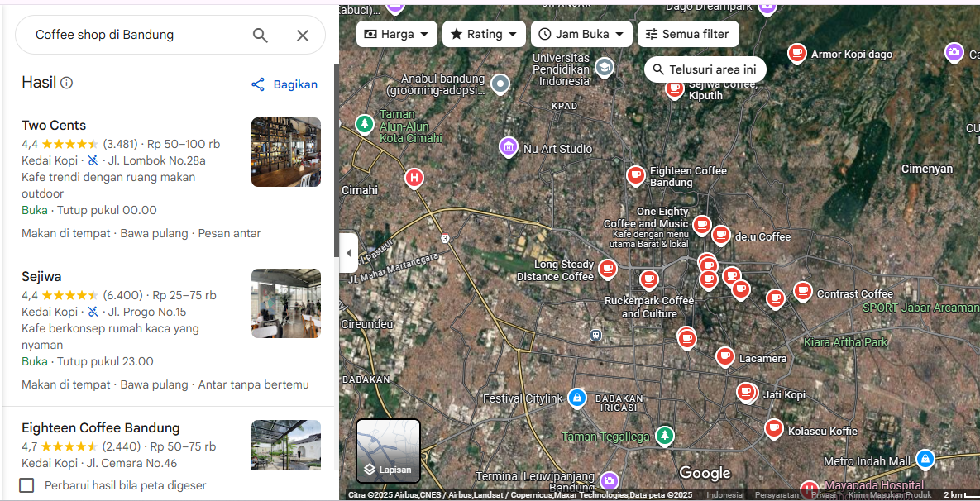
Task: Click the Cimenyan place label
Action: coord(927,169)
